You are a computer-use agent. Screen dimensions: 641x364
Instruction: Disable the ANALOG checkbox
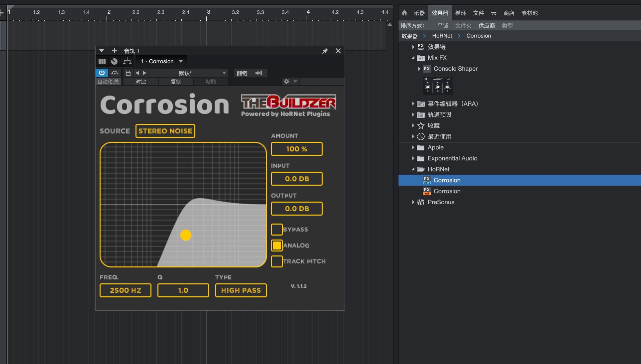[x=277, y=246]
